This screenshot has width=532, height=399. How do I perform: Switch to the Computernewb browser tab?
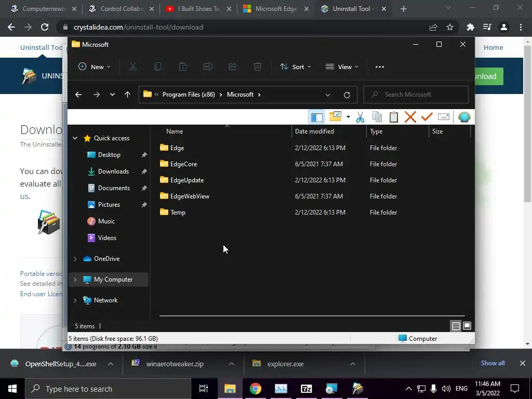(x=44, y=9)
